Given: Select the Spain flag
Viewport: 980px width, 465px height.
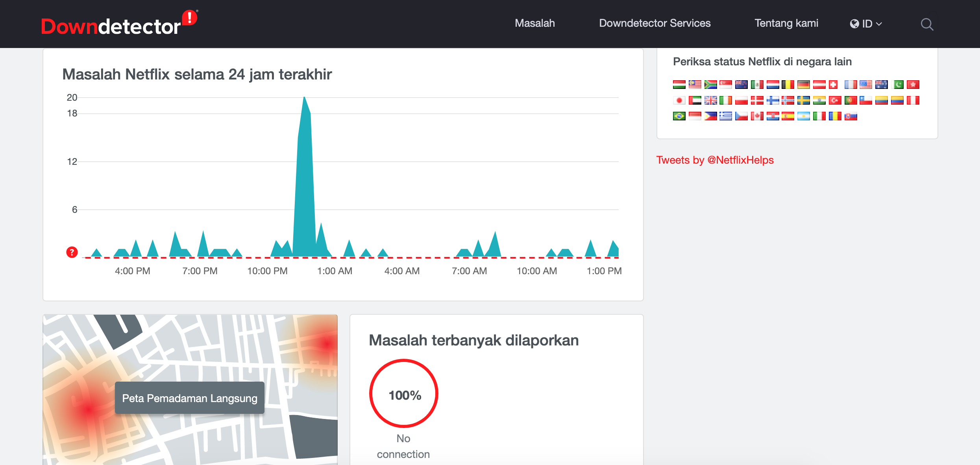Looking at the screenshot, I should click(x=788, y=116).
